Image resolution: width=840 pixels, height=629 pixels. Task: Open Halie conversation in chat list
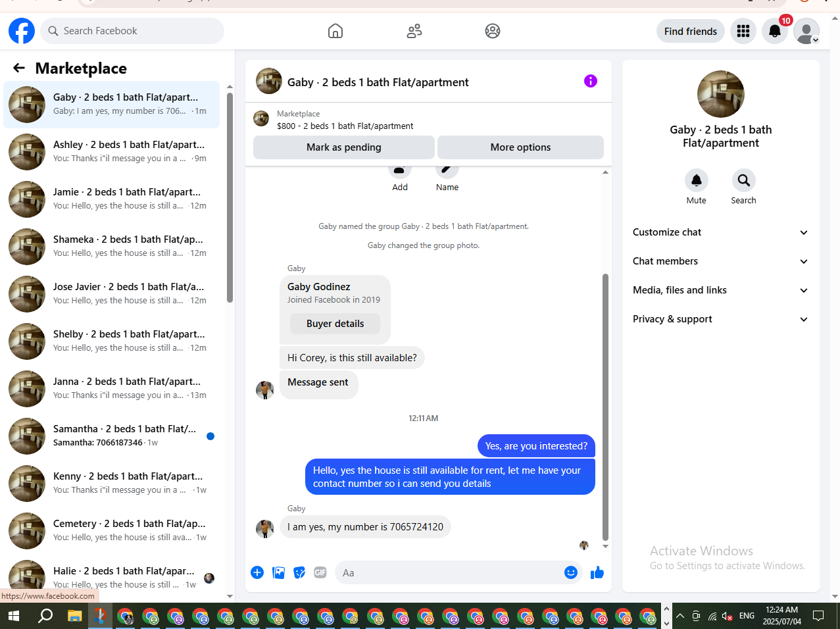(x=112, y=576)
